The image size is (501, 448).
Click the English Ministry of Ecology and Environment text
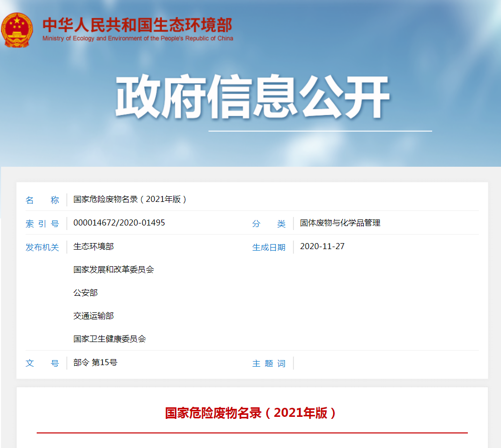click(137, 39)
